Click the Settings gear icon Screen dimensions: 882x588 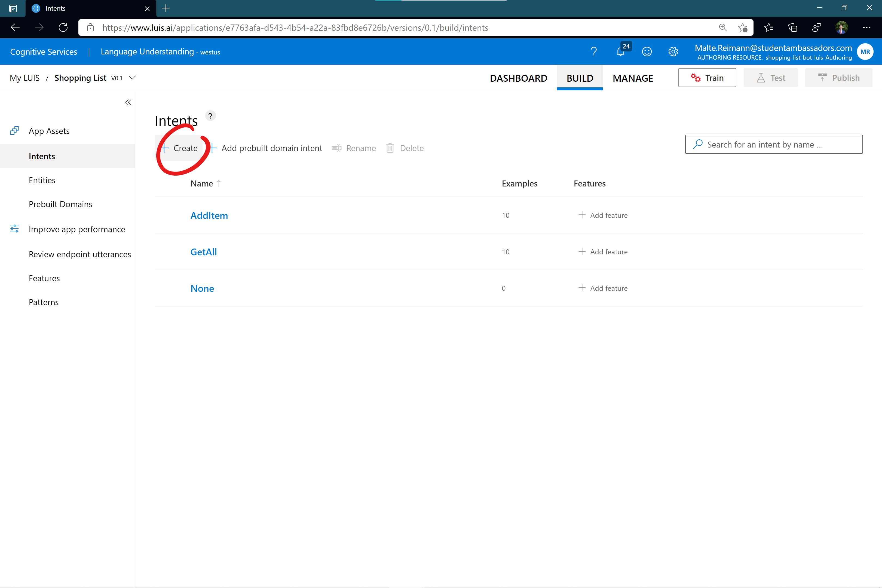click(x=673, y=51)
